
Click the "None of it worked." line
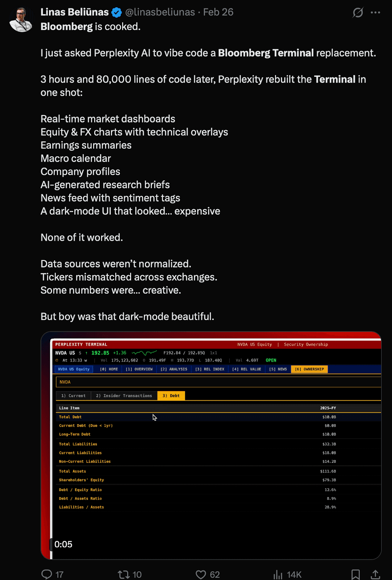click(82, 237)
